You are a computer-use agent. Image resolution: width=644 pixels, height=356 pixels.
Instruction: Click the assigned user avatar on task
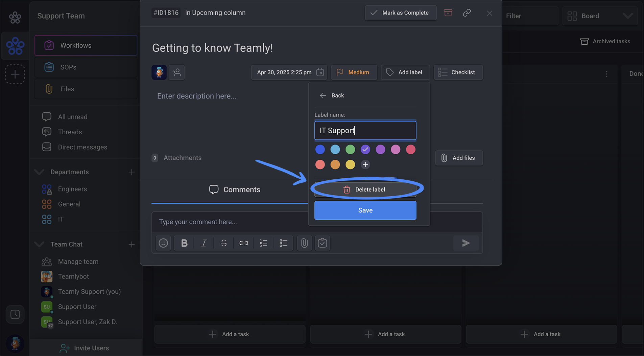click(x=159, y=72)
